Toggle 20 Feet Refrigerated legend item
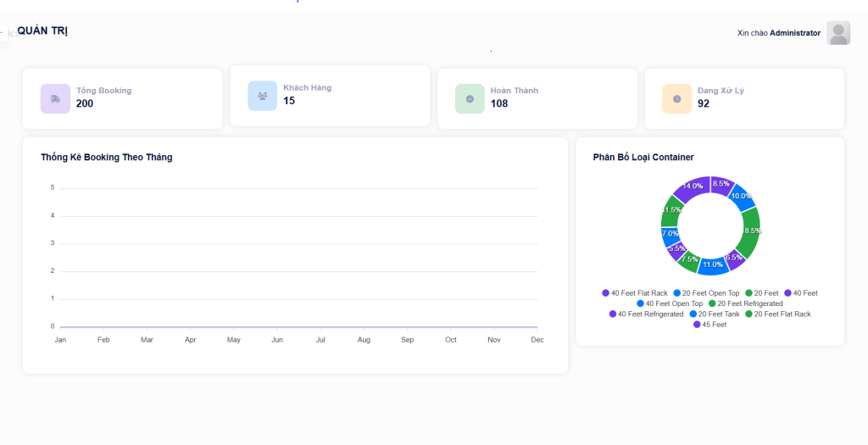The width and height of the screenshot is (868, 445). (745, 303)
